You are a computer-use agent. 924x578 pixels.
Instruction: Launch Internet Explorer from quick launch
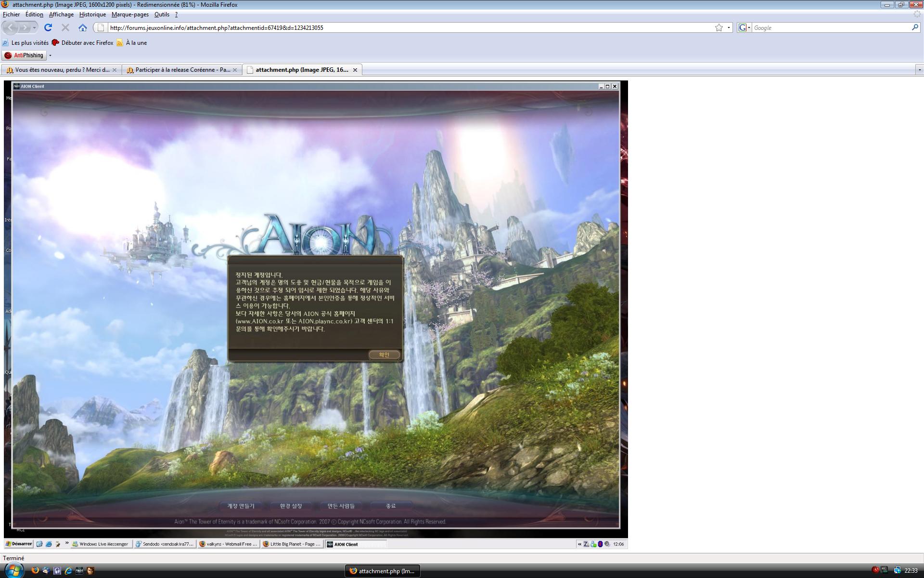point(68,570)
